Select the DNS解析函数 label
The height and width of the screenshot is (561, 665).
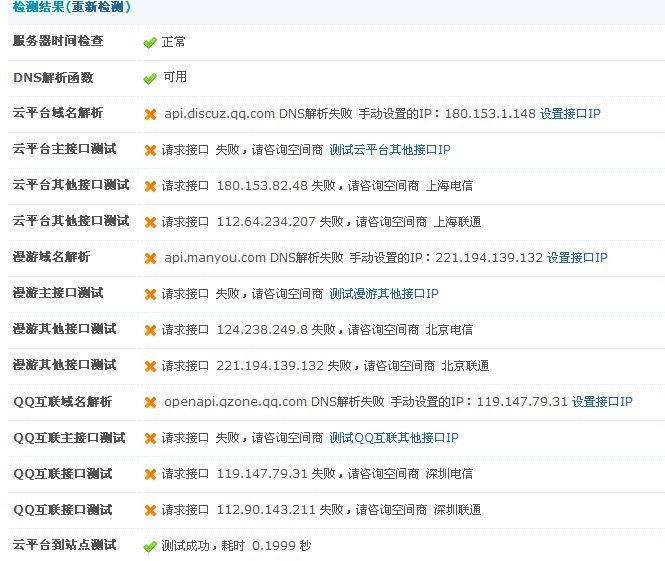(53, 78)
